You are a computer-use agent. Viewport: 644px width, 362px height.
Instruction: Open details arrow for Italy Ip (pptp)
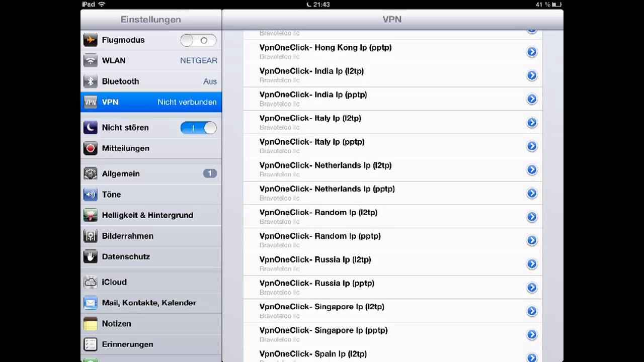point(532,146)
